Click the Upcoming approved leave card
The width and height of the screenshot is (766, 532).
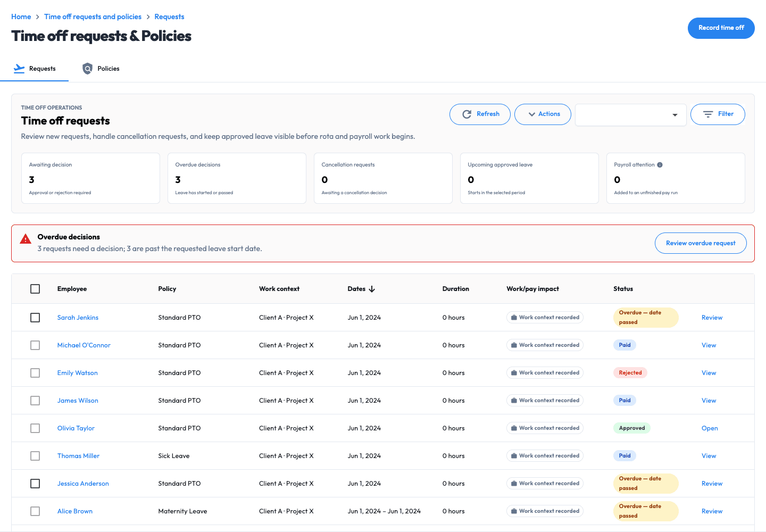pos(529,178)
